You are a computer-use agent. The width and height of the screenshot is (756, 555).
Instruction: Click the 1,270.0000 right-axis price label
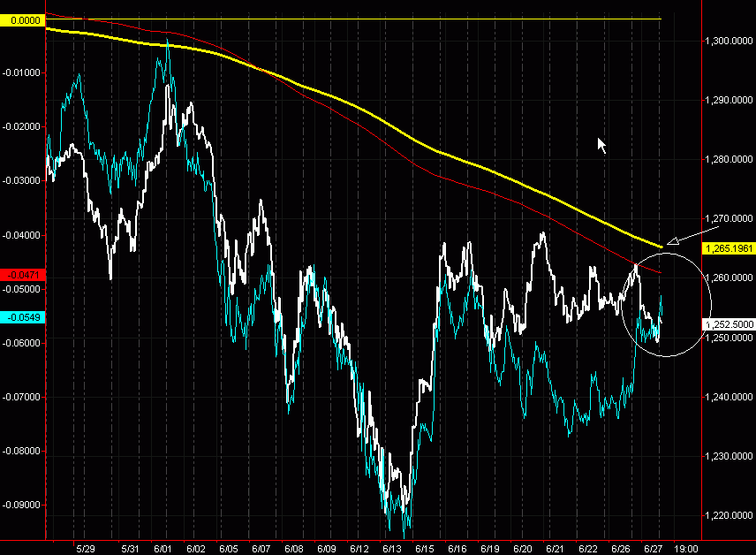[729, 218]
